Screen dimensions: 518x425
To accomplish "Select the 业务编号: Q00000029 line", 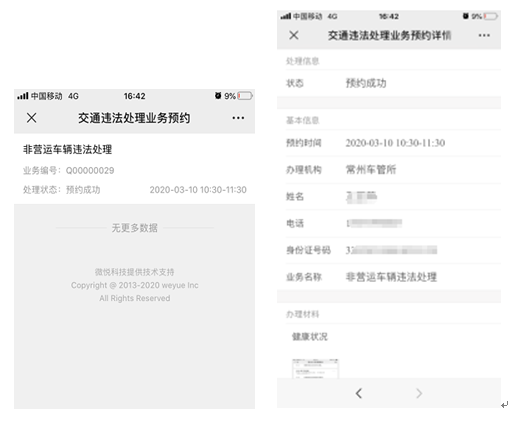I will click(68, 170).
